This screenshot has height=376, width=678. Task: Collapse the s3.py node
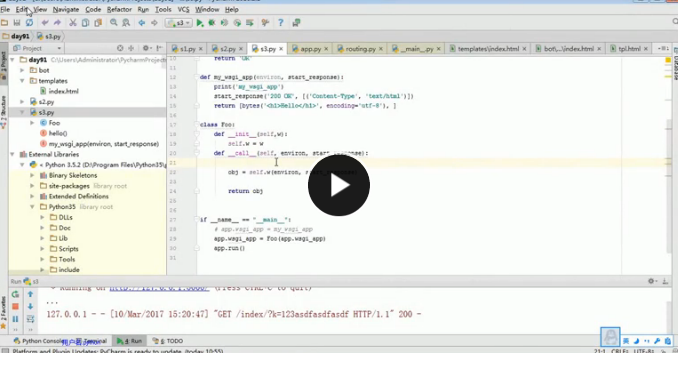[22, 112]
